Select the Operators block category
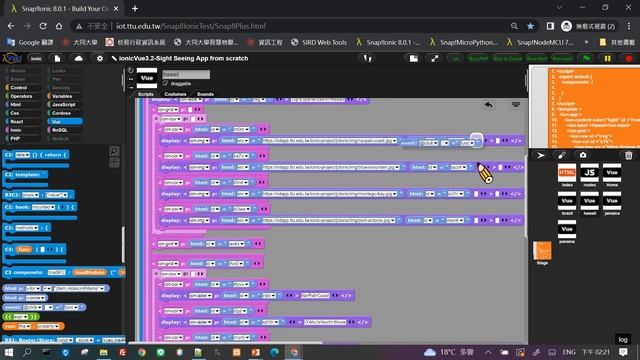640x360 pixels. pyautogui.click(x=23, y=96)
